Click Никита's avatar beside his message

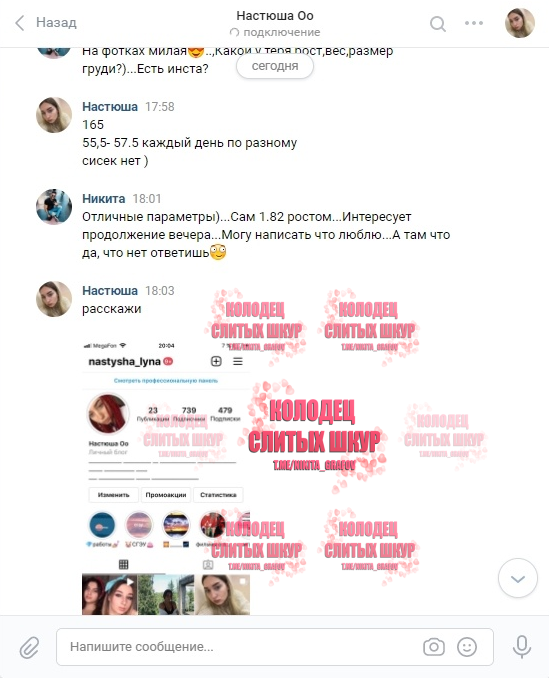(x=54, y=207)
